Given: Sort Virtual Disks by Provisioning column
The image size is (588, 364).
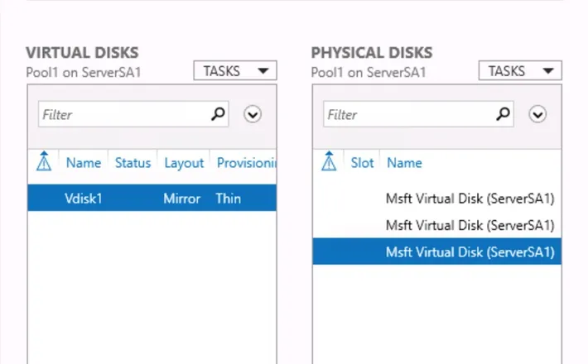Looking at the screenshot, I should (x=246, y=163).
